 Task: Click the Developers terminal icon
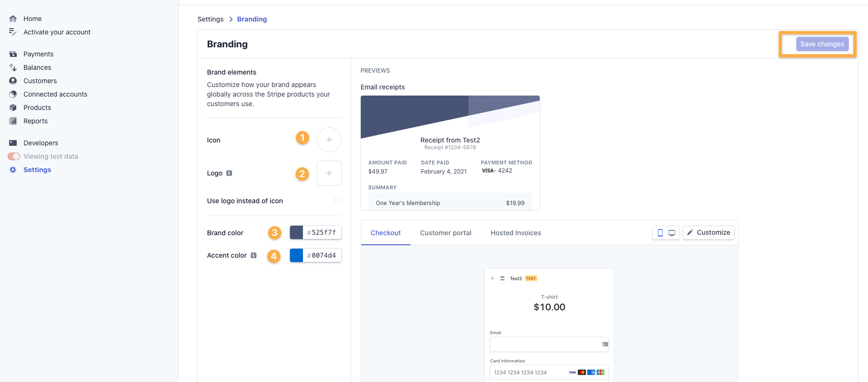[13, 143]
